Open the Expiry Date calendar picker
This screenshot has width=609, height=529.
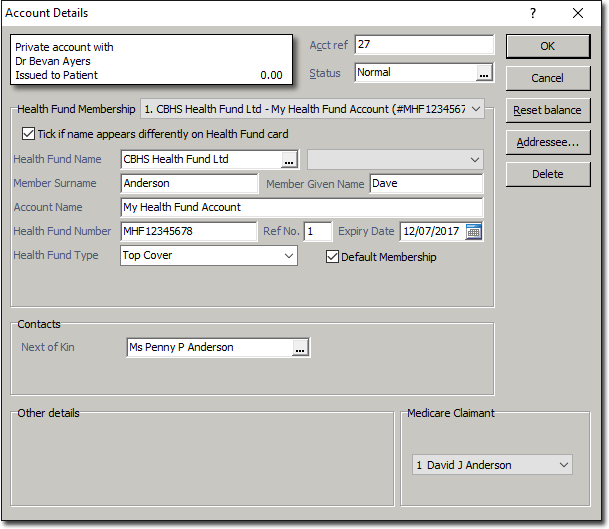[x=474, y=231]
